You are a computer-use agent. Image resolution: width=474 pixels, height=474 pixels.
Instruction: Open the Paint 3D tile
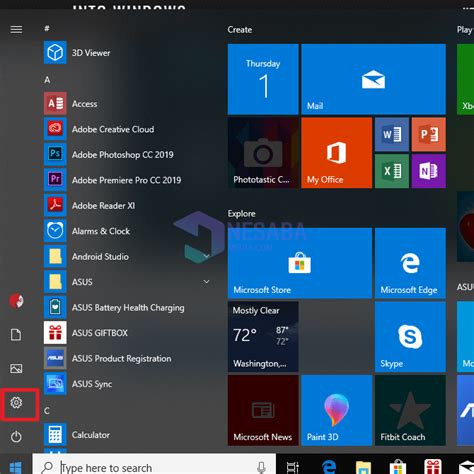point(337,410)
